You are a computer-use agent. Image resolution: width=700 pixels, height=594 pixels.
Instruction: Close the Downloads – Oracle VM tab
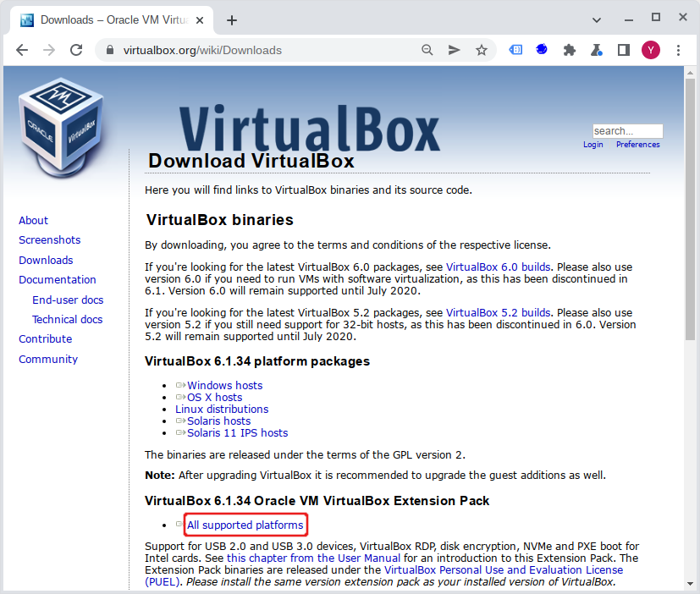200,20
